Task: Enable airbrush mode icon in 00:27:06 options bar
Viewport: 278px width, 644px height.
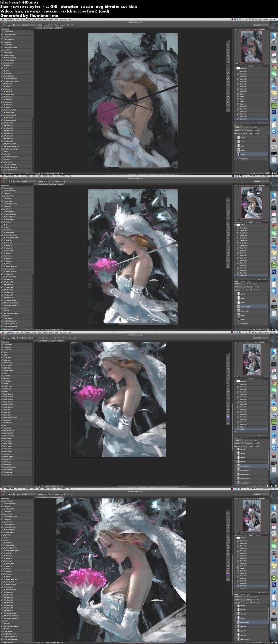Action: click(x=68, y=25)
